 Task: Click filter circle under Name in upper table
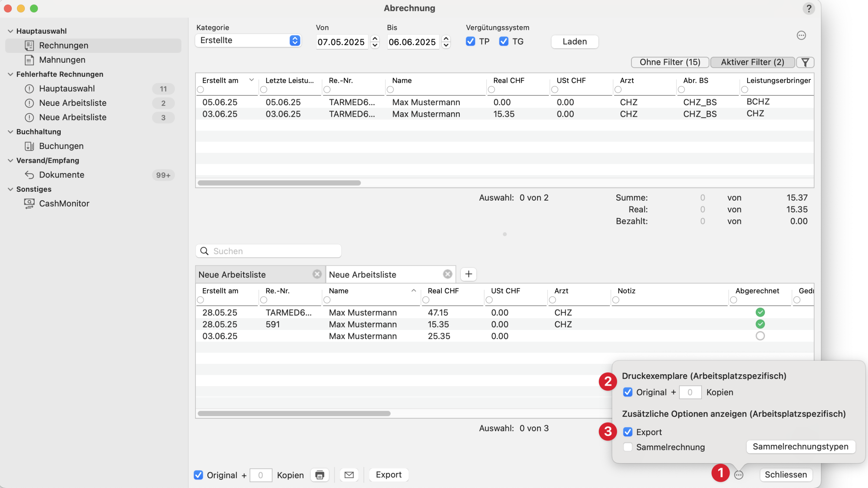coord(390,90)
